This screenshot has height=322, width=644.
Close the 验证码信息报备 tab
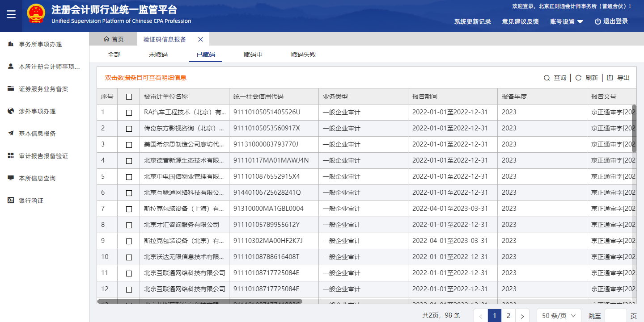coord(200,39)
